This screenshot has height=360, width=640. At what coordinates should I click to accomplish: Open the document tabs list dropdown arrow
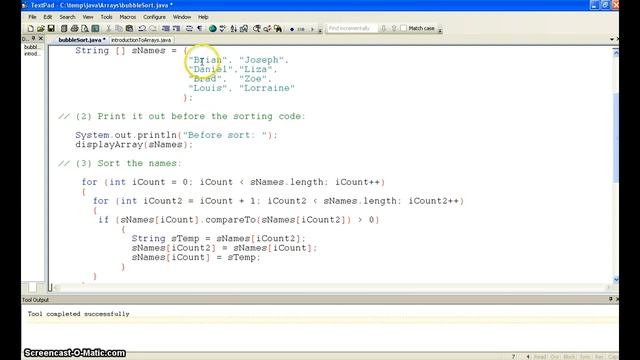pos(612,40)
